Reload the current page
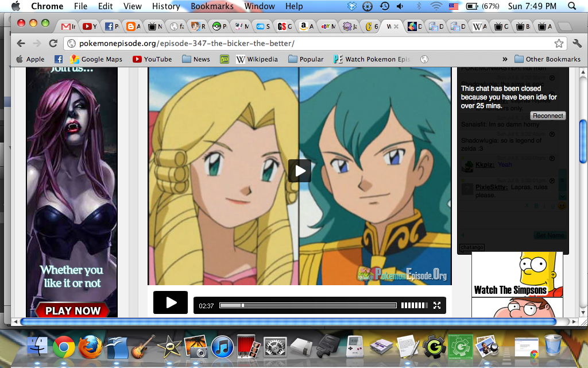 click(x=53, y=44)
